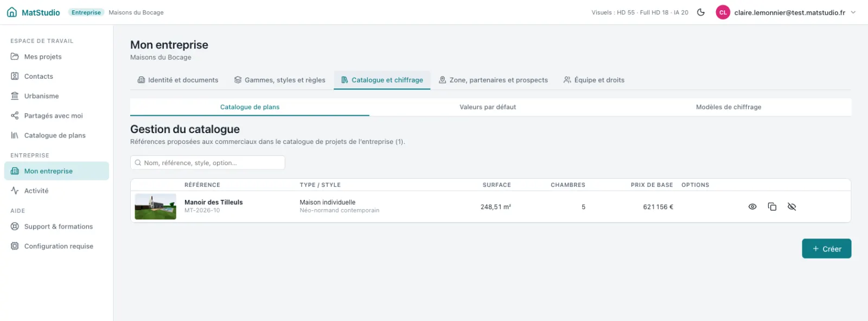Switch to the Identité et documents tab
The image size is (868, 321).
tap(178, 80)
